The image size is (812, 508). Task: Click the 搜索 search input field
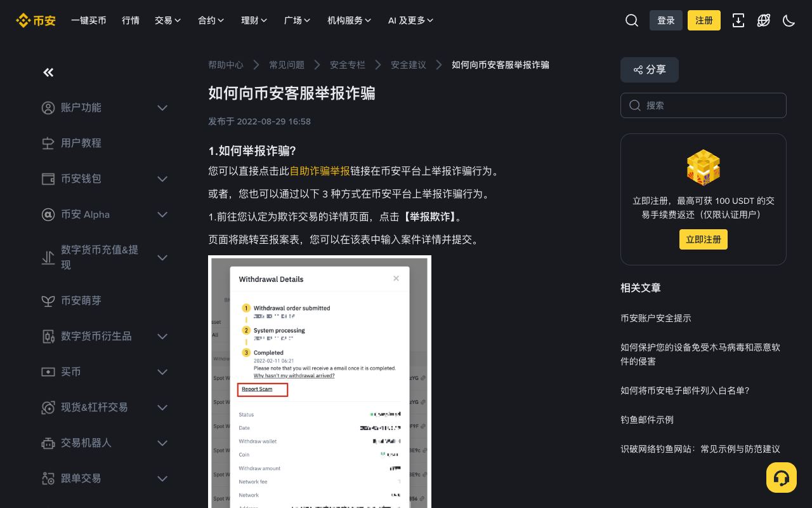point(704,105)
